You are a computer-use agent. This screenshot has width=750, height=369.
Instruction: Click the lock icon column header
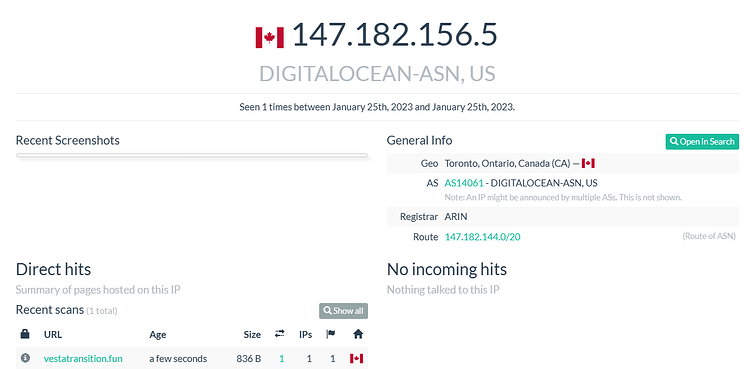25,334
